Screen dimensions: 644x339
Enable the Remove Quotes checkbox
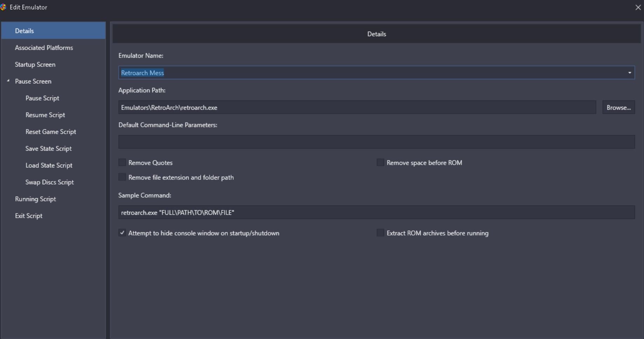(122, 162)
